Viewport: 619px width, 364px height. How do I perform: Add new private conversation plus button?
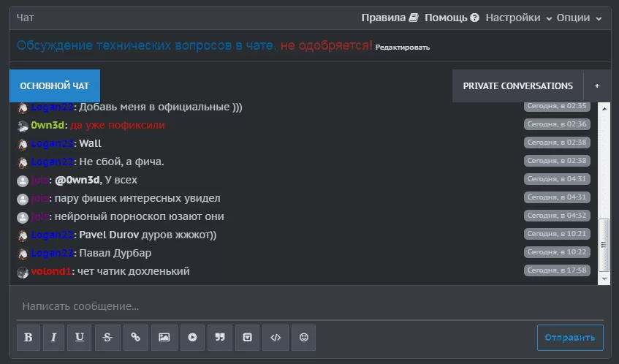click(x=597, y=86)
